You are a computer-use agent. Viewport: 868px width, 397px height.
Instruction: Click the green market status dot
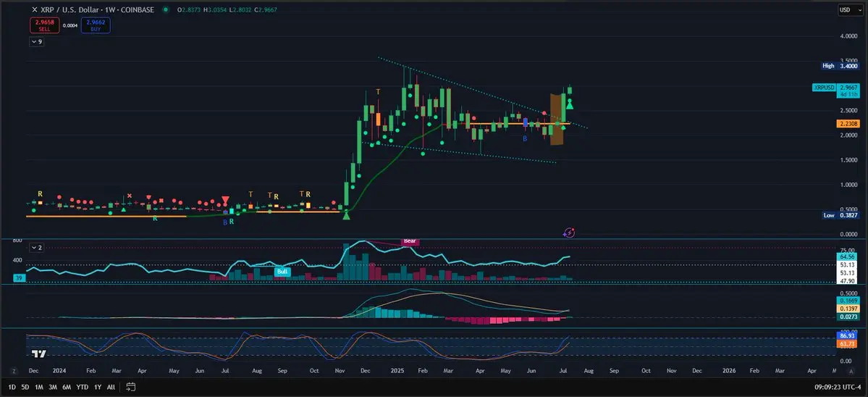coord(166,9)
